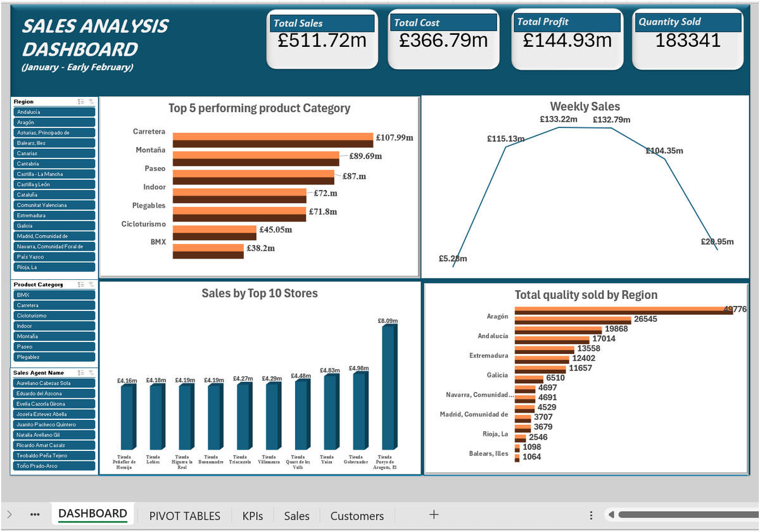Viewport: 760px width, 532px height.
Task: Filter by Juanito Pacheco Quintero
Action: [54, 424]
